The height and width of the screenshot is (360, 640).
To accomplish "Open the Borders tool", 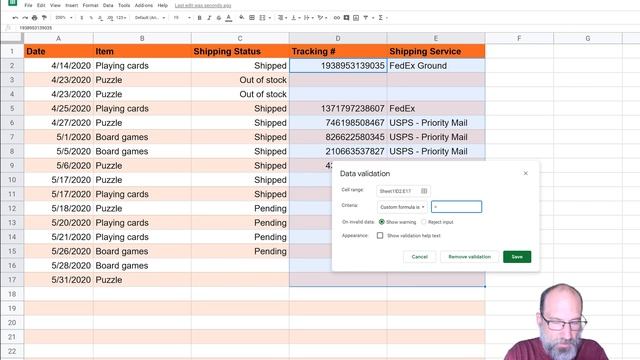I will (252, 18).
